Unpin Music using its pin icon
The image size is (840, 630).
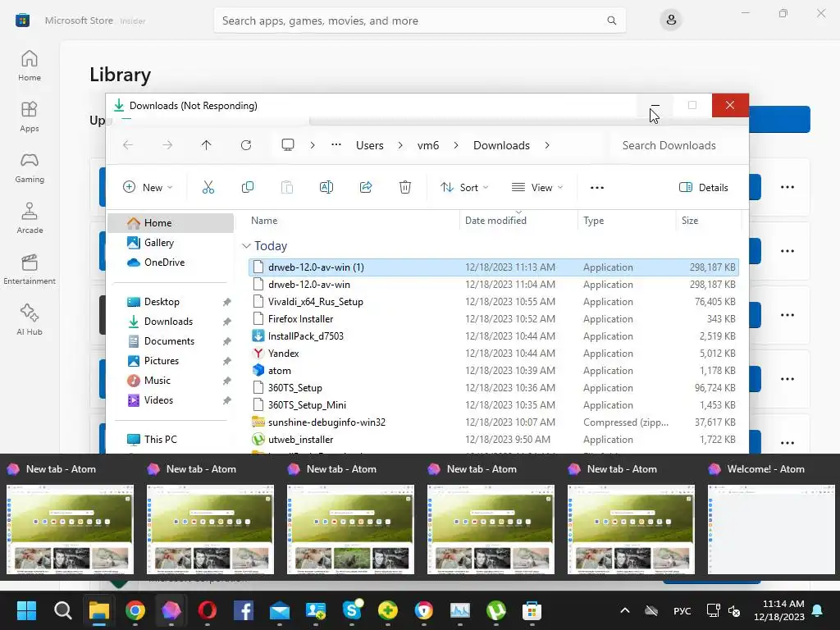pyautogui.click(x=226, y=381)
